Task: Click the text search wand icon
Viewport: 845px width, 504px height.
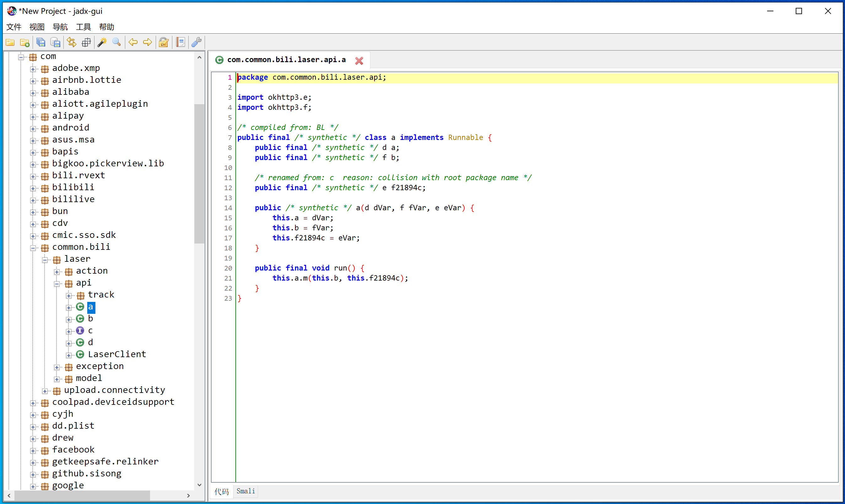Action: pyautogui.click(x=102, y=42)
